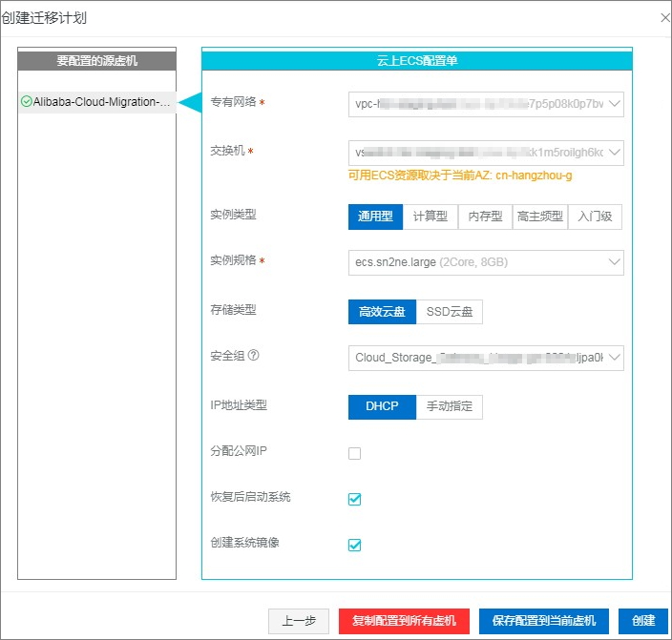Click the 创建 button

pyautogui.click(x=643, y=621)
